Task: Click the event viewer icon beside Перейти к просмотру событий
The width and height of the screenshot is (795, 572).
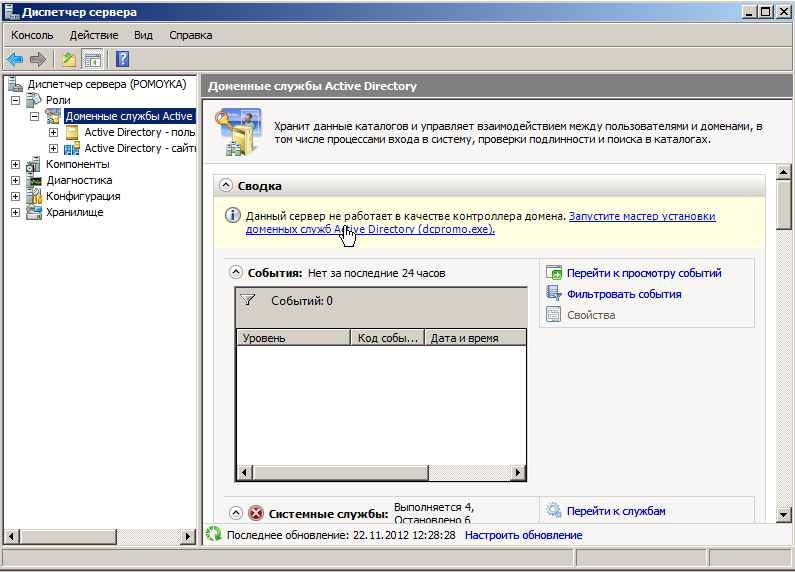Action: [554, 273]
